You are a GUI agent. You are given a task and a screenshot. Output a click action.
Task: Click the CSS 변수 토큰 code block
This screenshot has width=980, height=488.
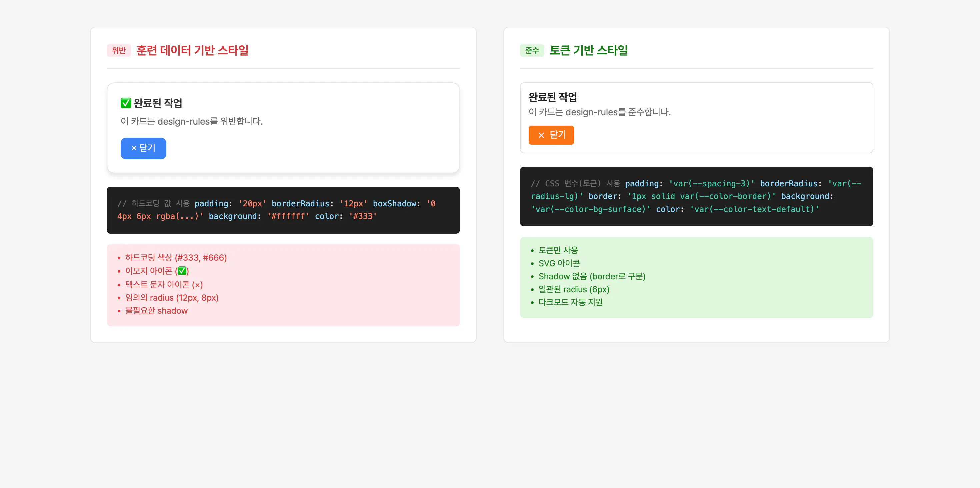click(x=696, y=196)
